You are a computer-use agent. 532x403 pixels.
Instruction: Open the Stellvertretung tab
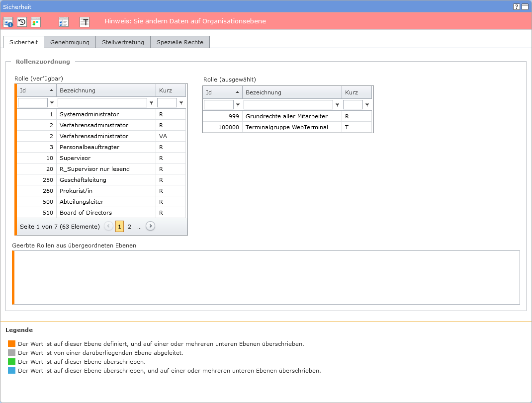(123, 42)
